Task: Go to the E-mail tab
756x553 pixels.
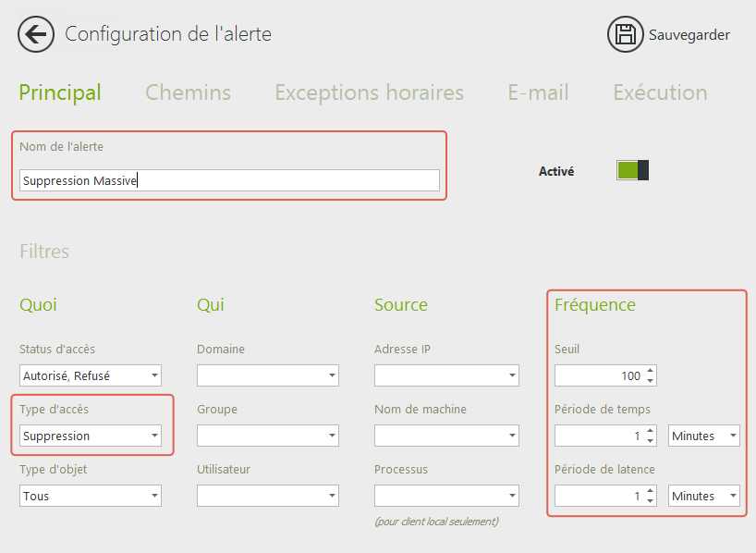Action: (x=538, y=92)
